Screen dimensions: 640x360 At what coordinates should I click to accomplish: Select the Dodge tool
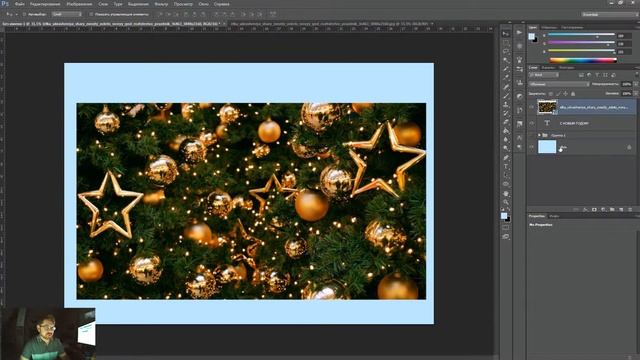tap(506, 148)
